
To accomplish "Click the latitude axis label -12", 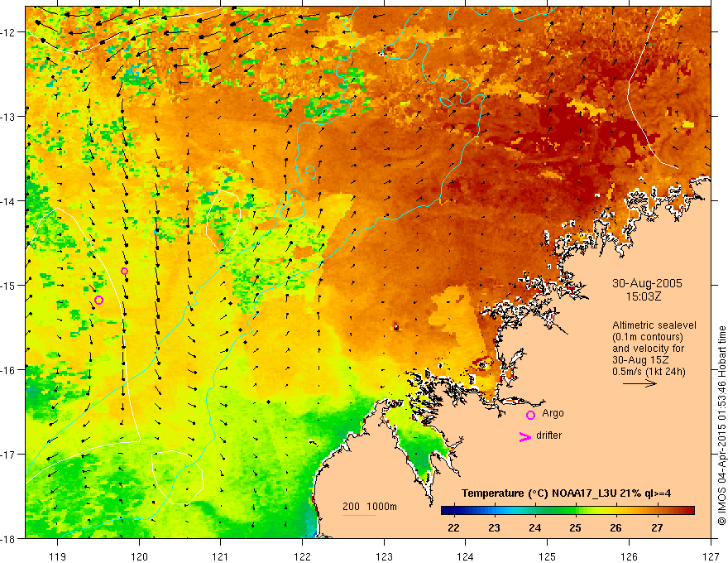I will (9, 32).
